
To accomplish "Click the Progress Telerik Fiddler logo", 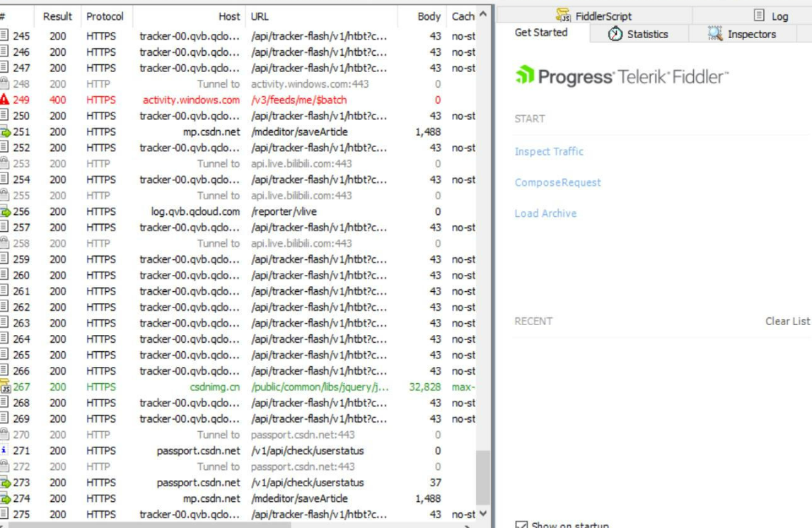I will tap(622, 76).
